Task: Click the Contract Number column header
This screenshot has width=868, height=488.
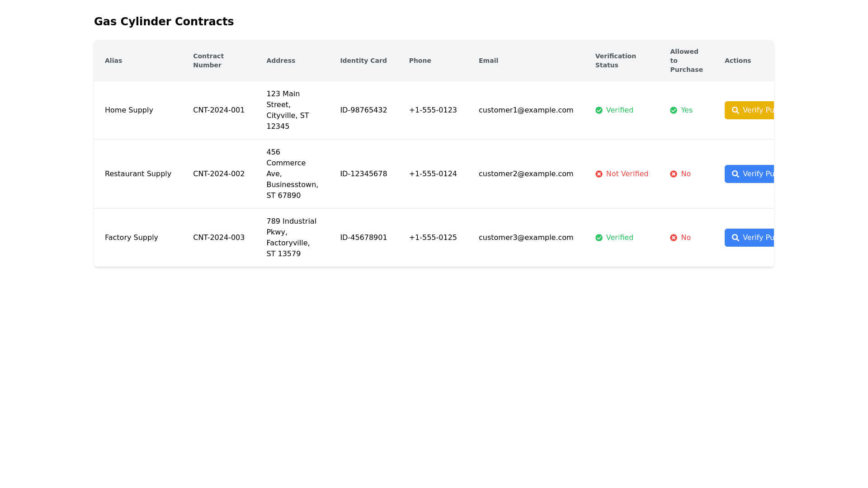Action: tap(208, 61)
